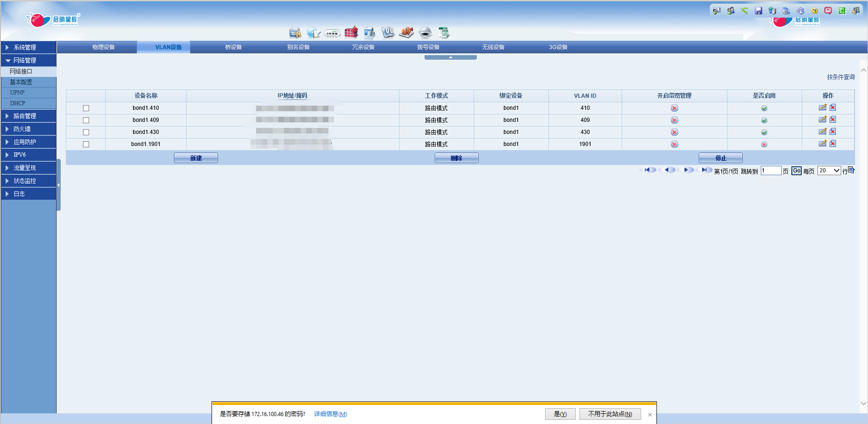
Task: Click the dome camera monitoring icon
Action: [x=425, y=32]
